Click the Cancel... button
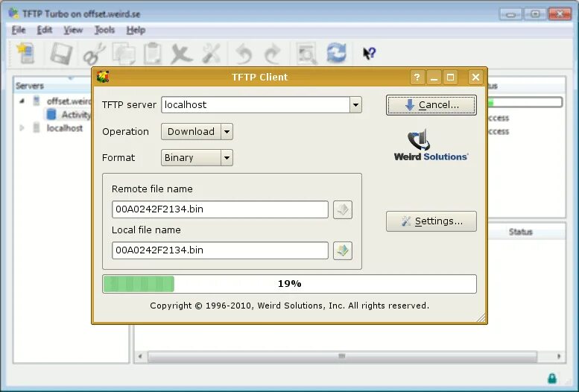The width and height of the screenshot is (579, 392). (x=431, y=105)
